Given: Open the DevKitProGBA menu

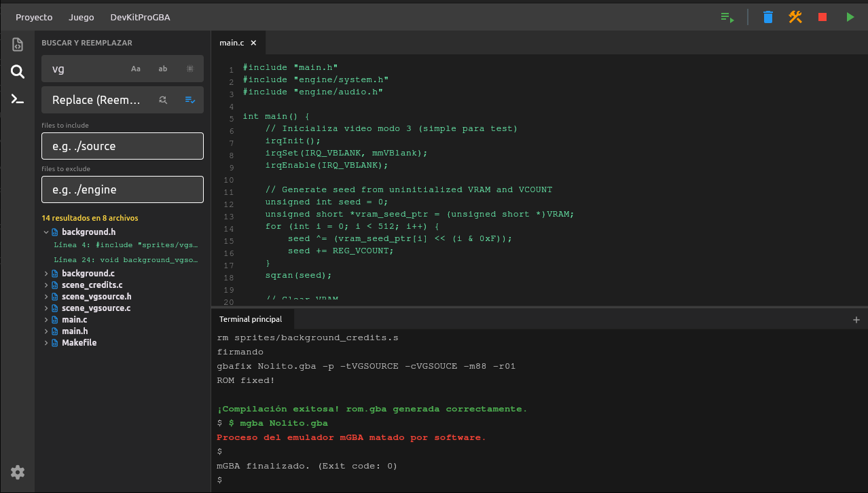Looking at the screenshot, I should (x=140, y=17).
